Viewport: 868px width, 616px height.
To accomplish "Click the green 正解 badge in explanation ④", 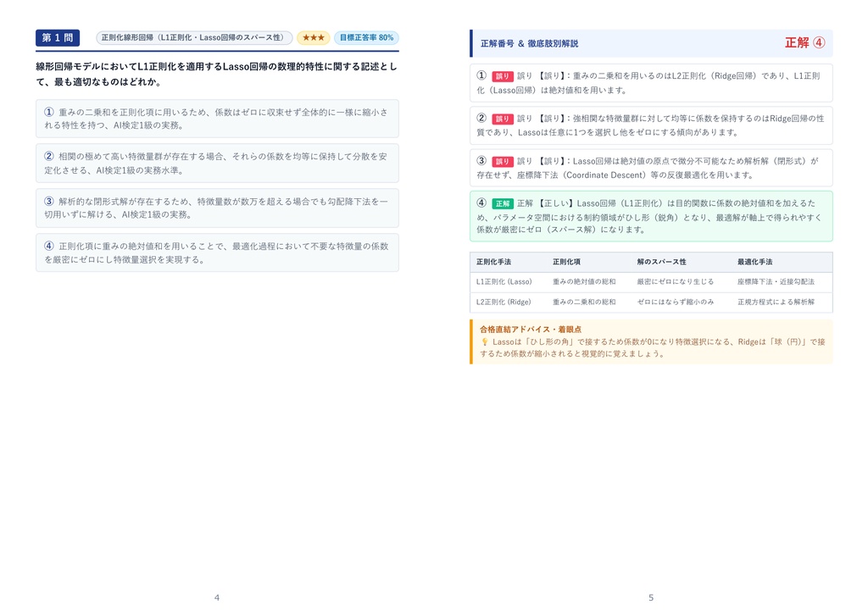I will coord(503,203).
